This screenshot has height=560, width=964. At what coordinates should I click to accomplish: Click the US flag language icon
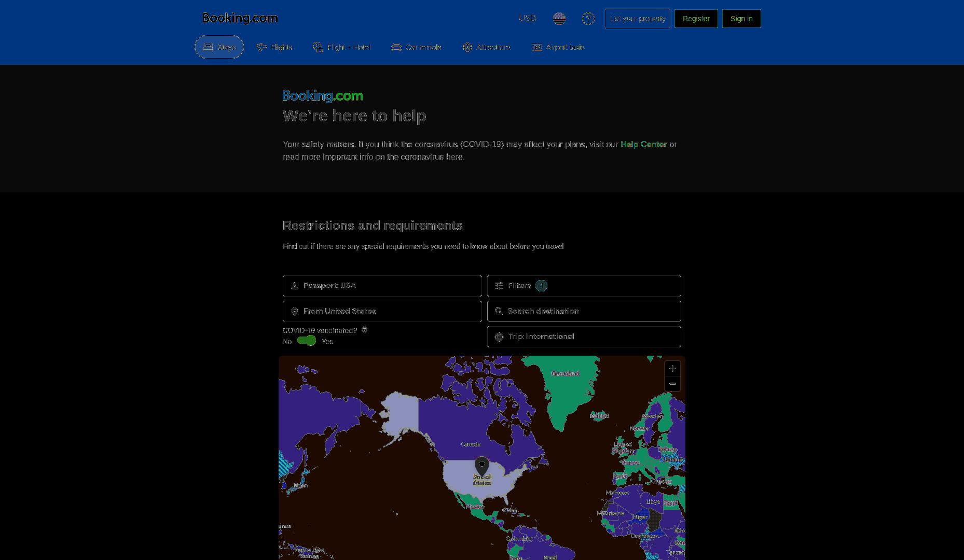click(x=559, y=19)
